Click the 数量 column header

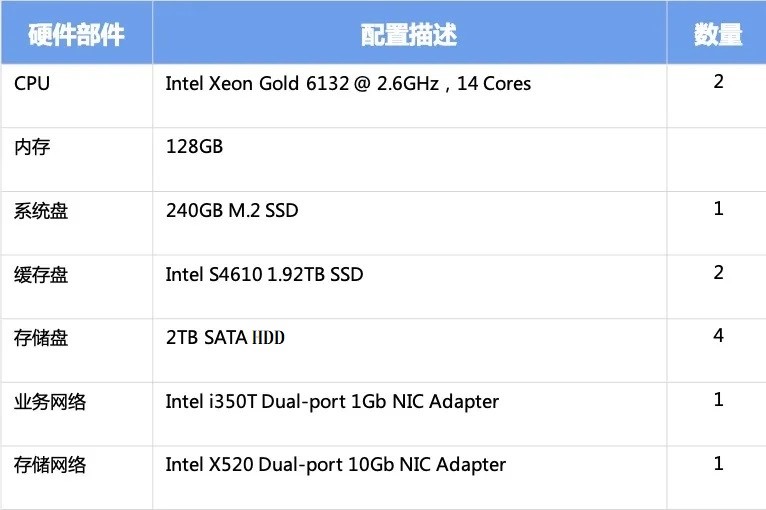718,34
